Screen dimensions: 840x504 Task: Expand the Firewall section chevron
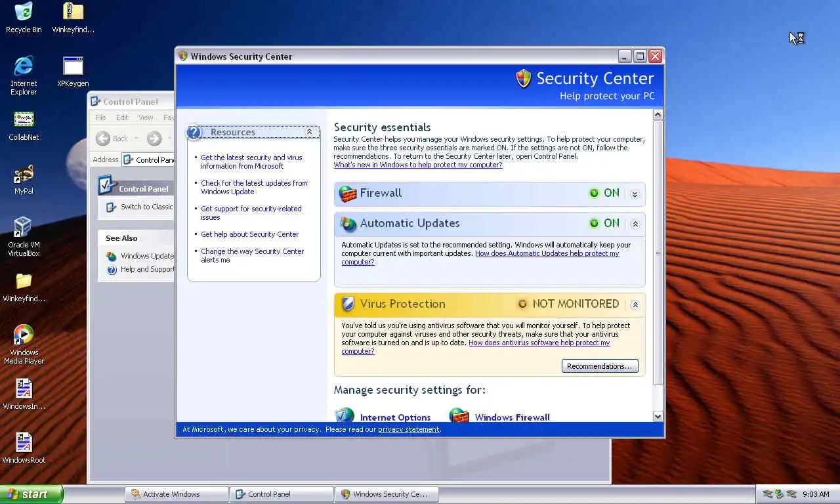coord(635,194)
